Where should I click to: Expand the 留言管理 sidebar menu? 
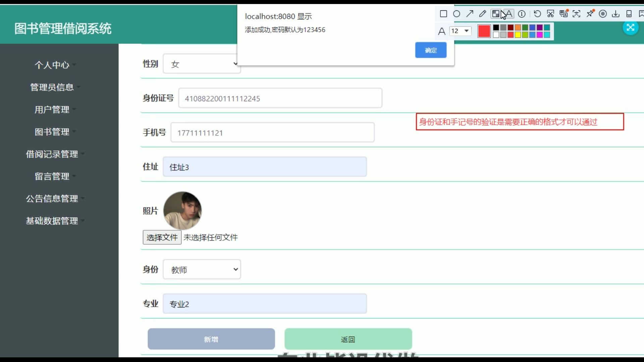pyautogui.click(x=55, y=176)
